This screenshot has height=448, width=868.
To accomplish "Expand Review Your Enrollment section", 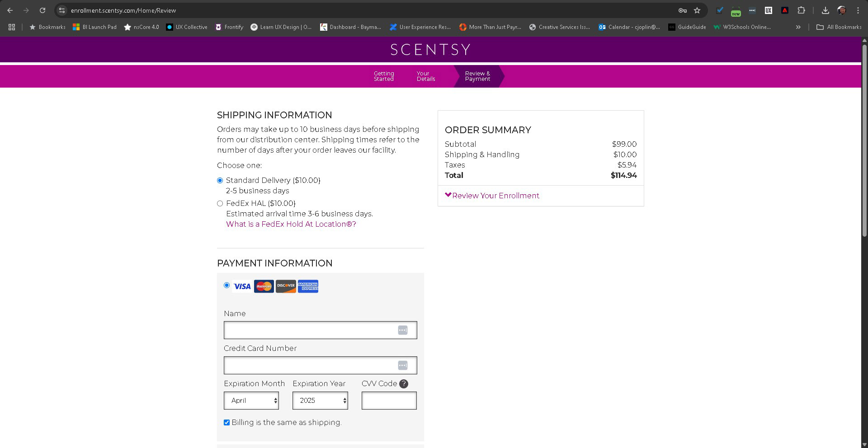I will coord(492,196).
